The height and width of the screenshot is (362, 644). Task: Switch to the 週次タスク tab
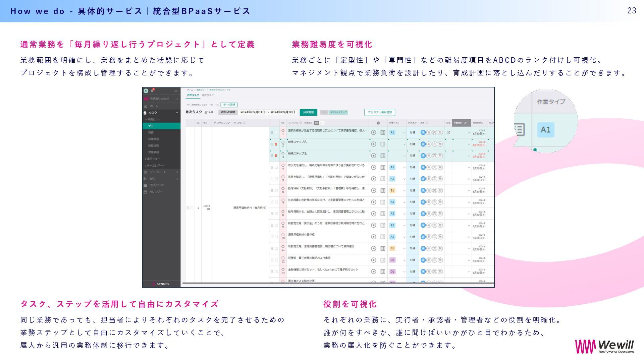tap(208, 96)
